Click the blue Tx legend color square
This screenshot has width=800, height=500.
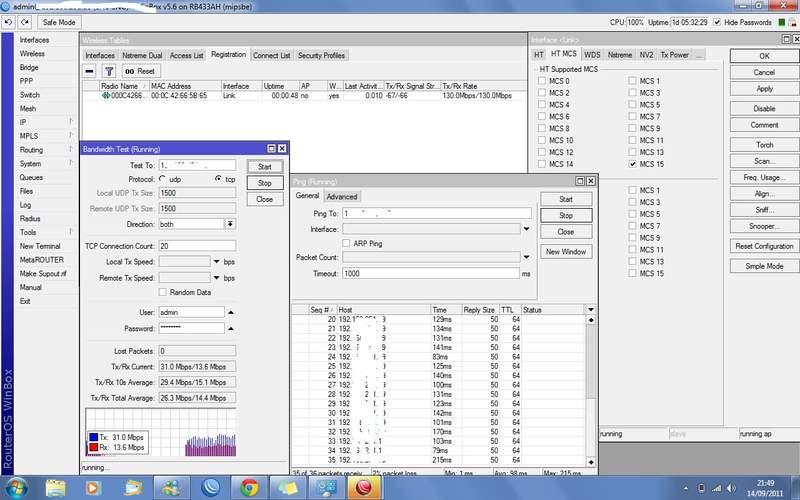coord(93,437)
